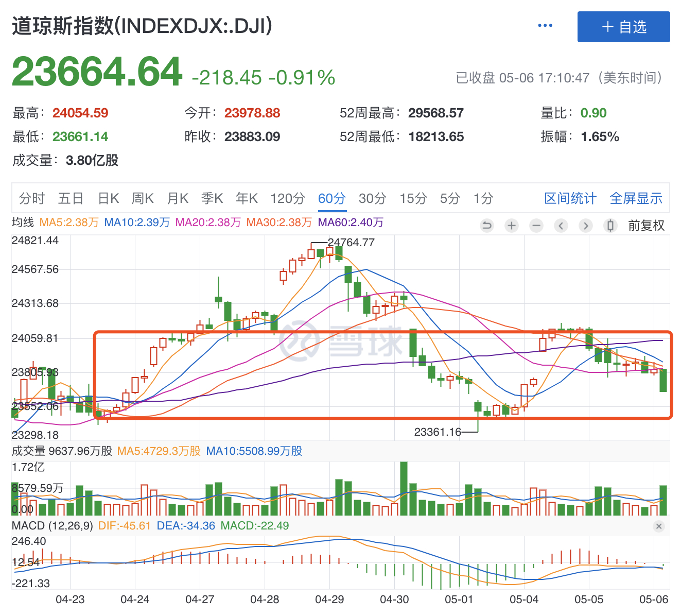Click the MA60:2.40万 moving average label
Image resolution: width=681 pixels, height=616 pixels.
tap(351, 223)
